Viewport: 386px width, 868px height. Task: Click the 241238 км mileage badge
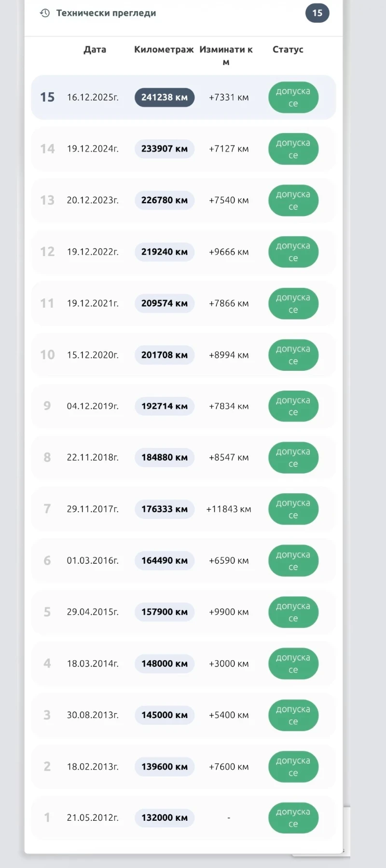[x=164, y=97]
